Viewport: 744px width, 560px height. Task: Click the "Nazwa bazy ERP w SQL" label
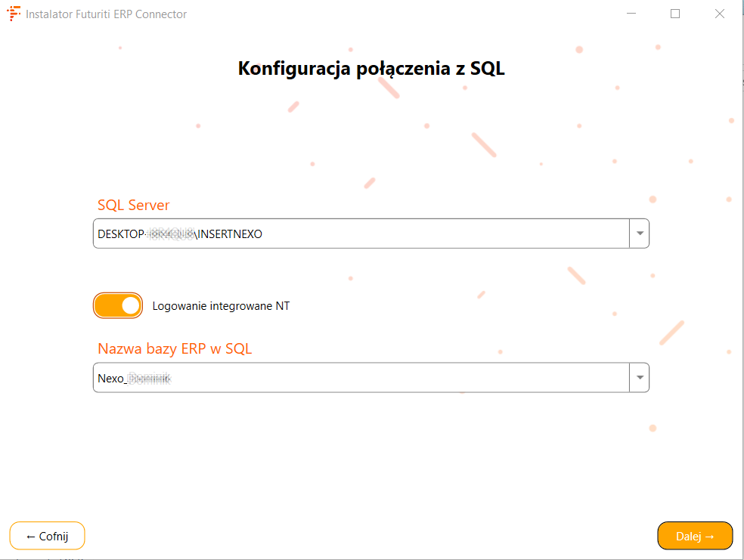coord(175,348)
